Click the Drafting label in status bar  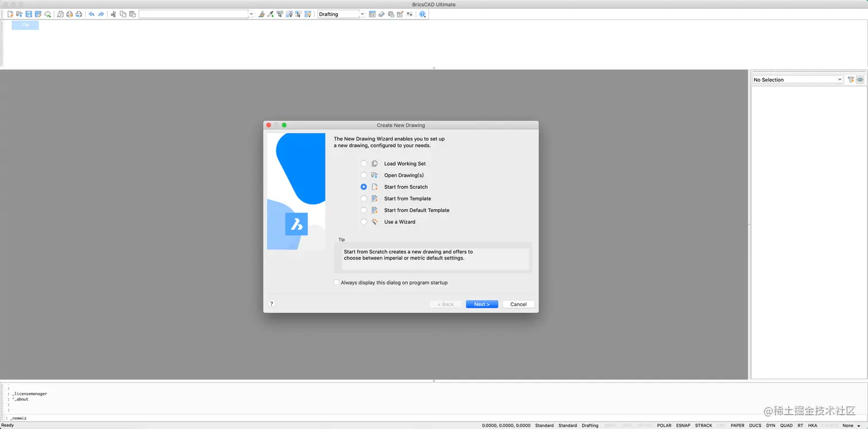tap(590, 426)
